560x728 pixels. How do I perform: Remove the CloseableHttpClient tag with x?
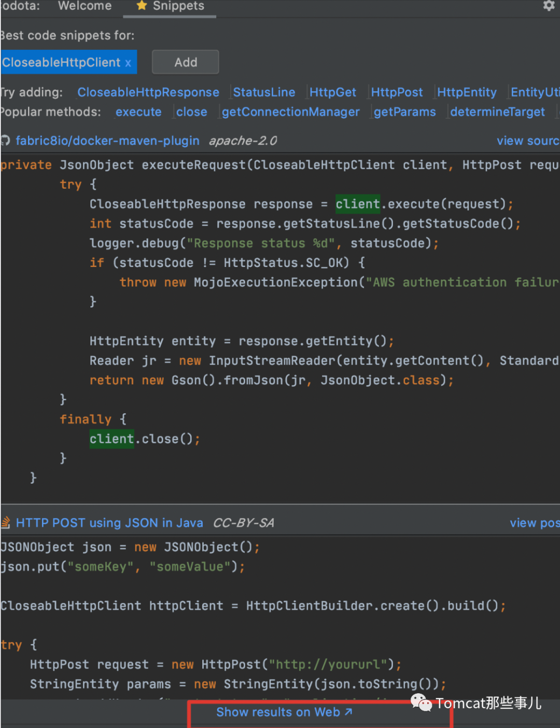click(128, 63)
